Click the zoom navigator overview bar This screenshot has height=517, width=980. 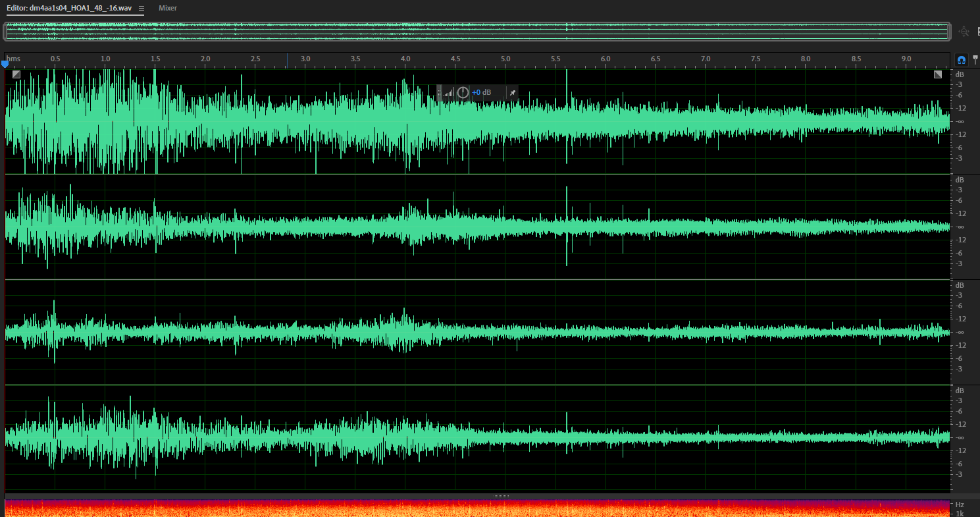tap(477, 31)
